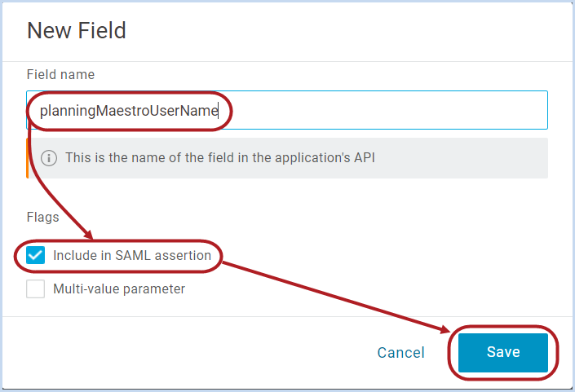This screenshot has width=575, height=392.
Task: Click the "Flags" section heading
Action: coord(43,218)
